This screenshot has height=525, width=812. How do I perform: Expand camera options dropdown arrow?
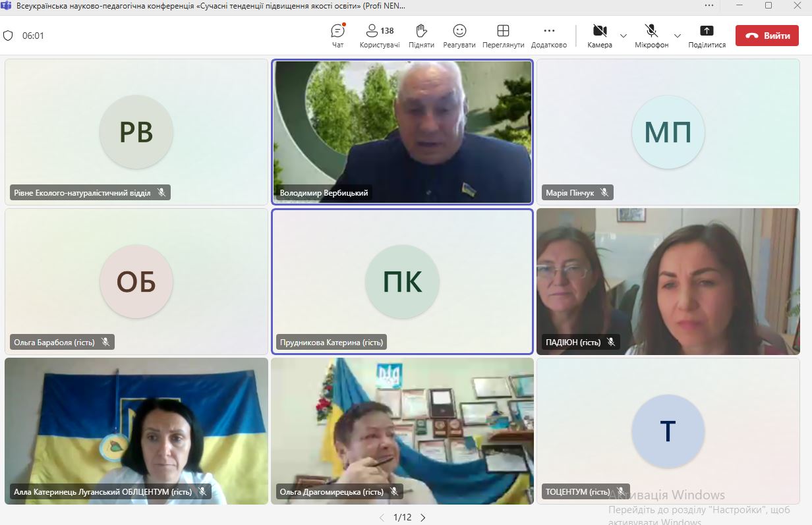(x=623, y=36)
